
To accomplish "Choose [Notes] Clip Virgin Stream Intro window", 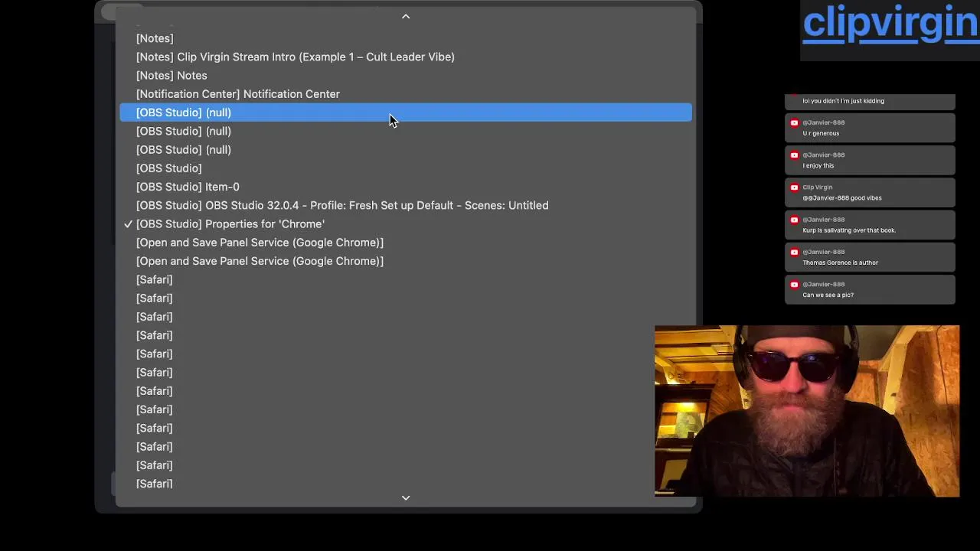I will click(x=406, y=57).
